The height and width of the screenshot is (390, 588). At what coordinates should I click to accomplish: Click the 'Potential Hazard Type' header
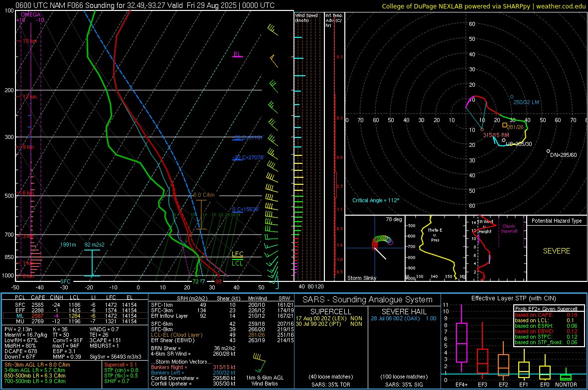coord(557,221)
